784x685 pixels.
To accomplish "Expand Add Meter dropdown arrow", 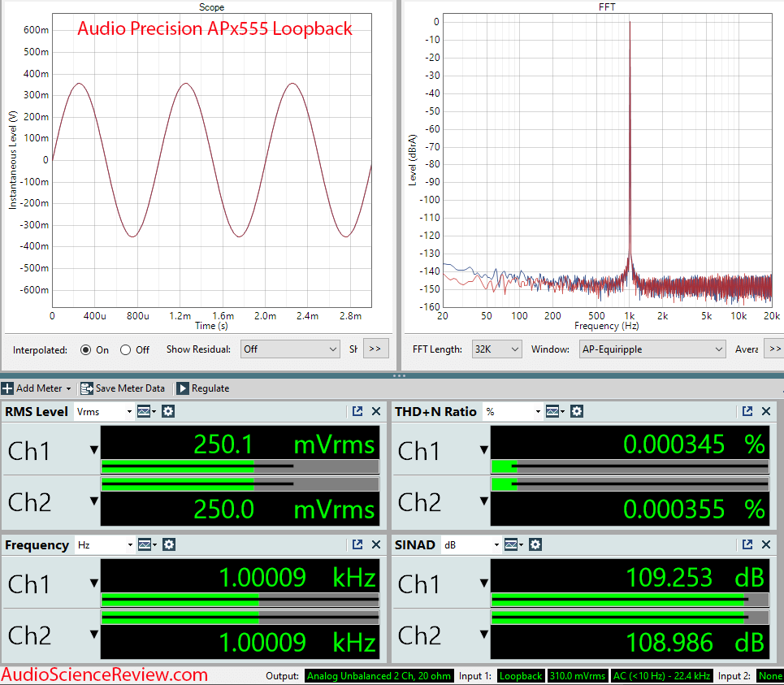I will [x=68, y=388].
